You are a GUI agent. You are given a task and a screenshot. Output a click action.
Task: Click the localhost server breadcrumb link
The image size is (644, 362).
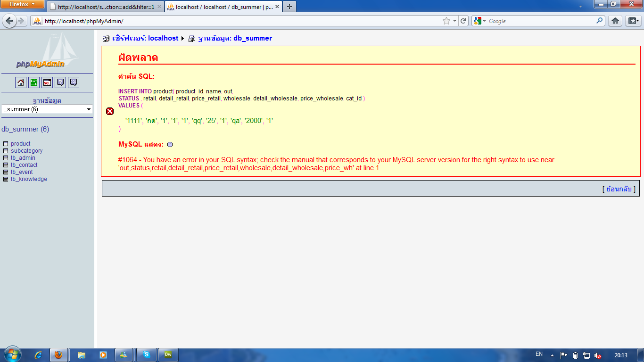(x=145, y=38)
